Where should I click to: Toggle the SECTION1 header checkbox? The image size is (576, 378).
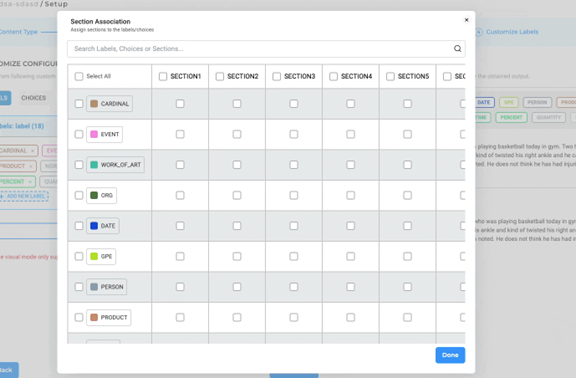point(163,76)
